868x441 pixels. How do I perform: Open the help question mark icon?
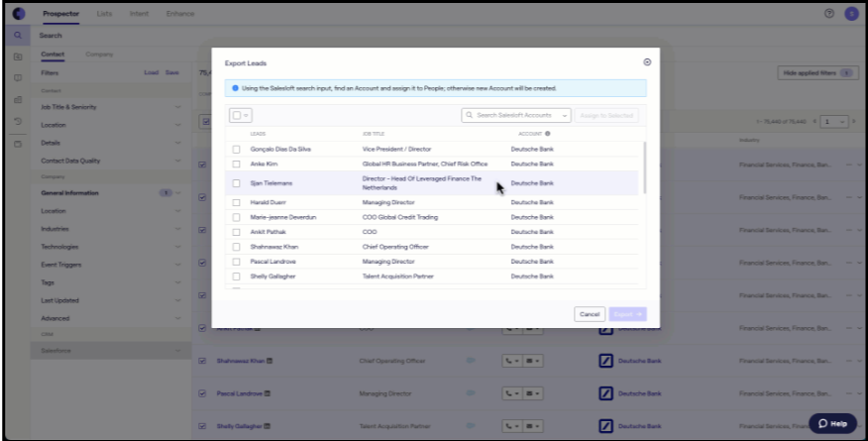click(x=828, y=13)
